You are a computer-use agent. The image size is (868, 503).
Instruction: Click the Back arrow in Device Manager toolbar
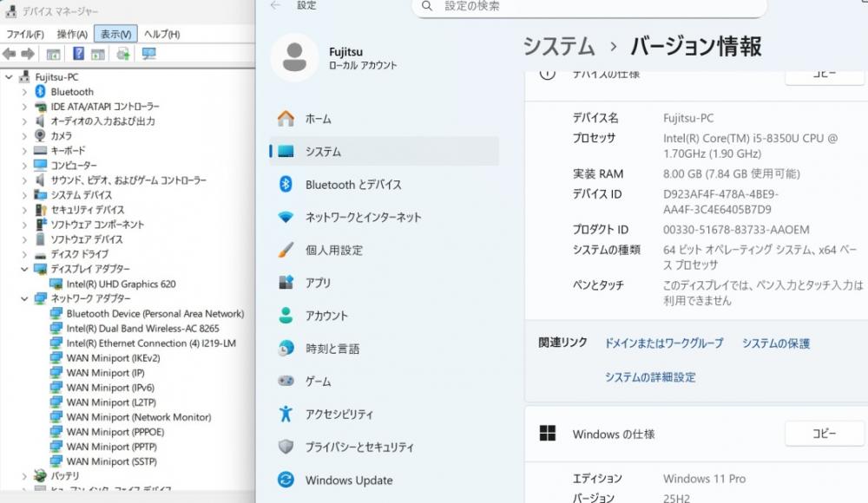coord(9,54)
